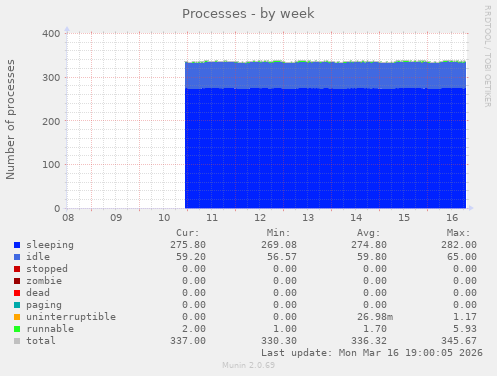
Task: Click the x-axis day label 15
Action: 404,218
